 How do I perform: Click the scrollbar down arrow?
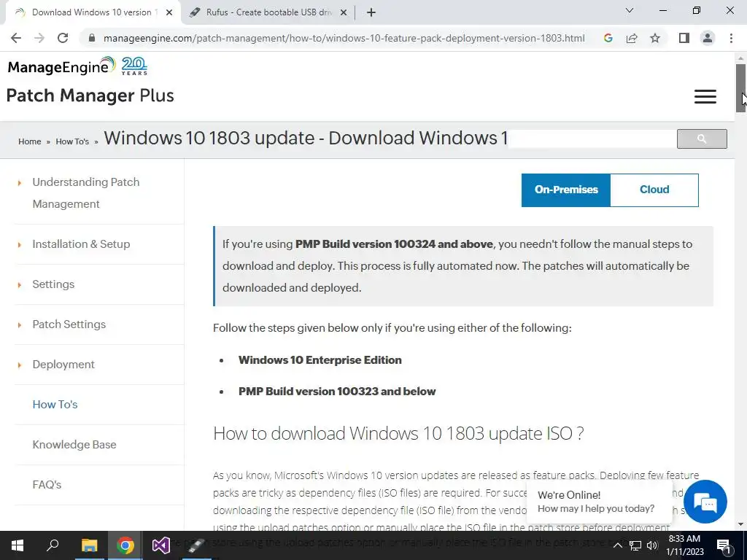pyautogui.click(x=740, y=524)
